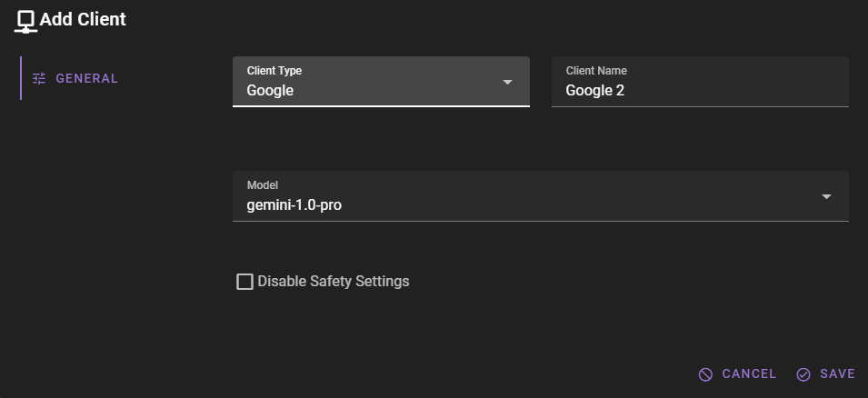Click the "Model" field label

click(x=262, y=185)
